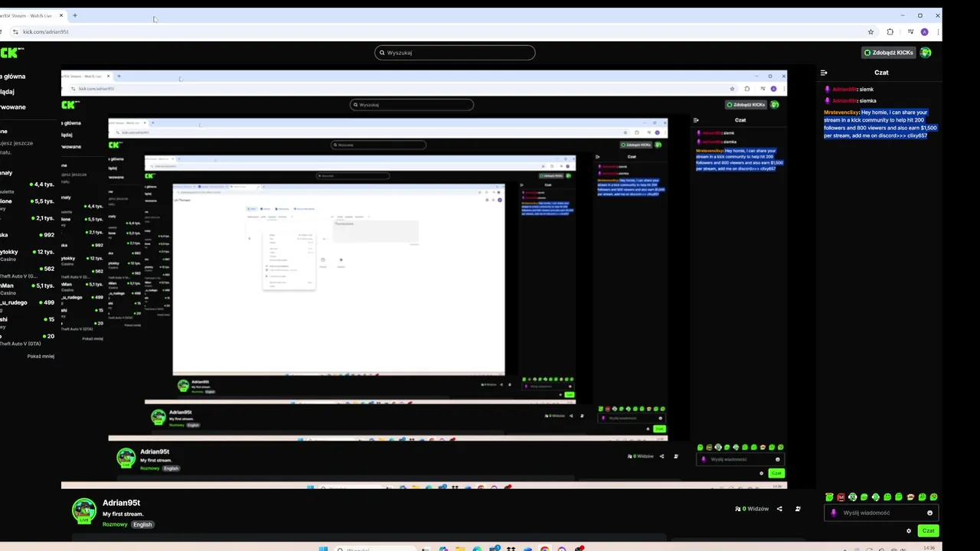
Task: Focus the Wyszukaj search box
Action: pos(455,53)
